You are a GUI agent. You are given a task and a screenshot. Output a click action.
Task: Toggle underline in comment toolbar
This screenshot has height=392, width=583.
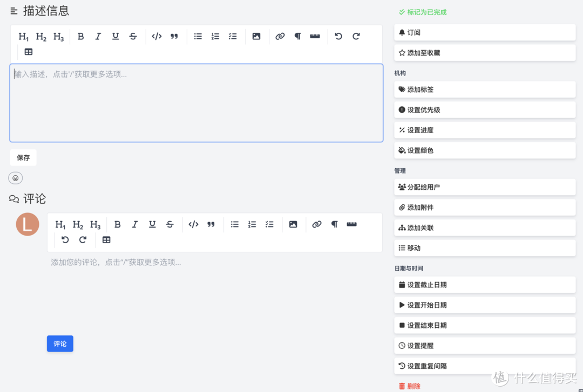point(152,225)
